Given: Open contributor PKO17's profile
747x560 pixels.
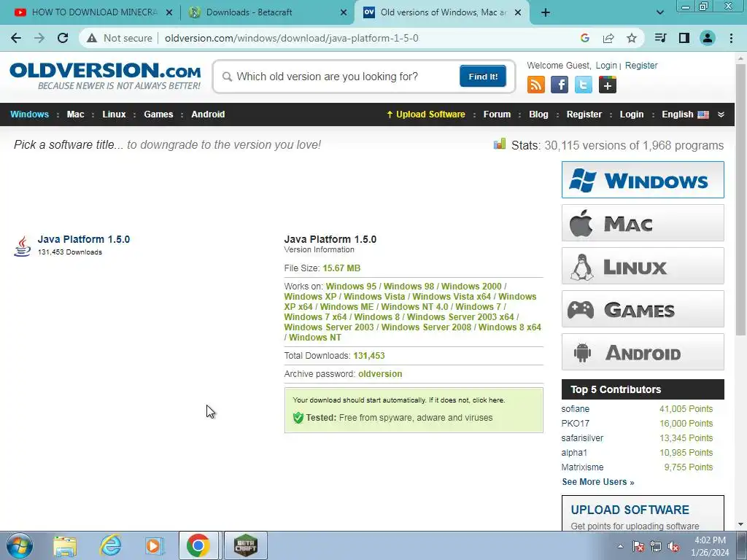Looking at the screenshot, I should (x=575, y=424).
